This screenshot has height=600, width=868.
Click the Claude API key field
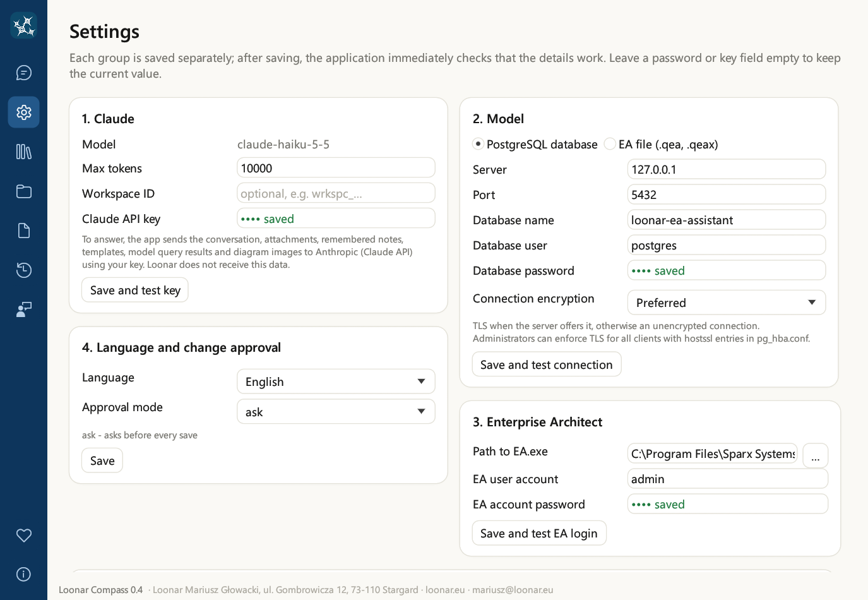(x=336, y=219)
